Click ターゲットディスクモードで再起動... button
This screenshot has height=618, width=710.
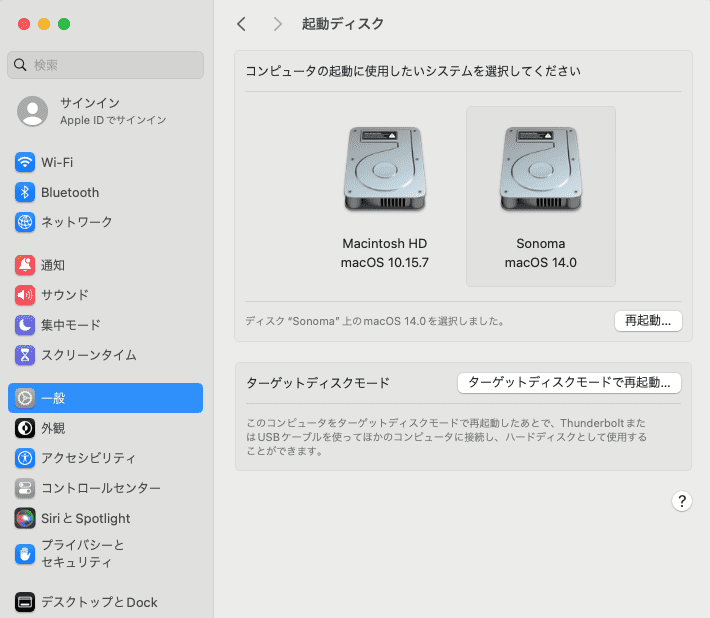(x=569, y=383)
